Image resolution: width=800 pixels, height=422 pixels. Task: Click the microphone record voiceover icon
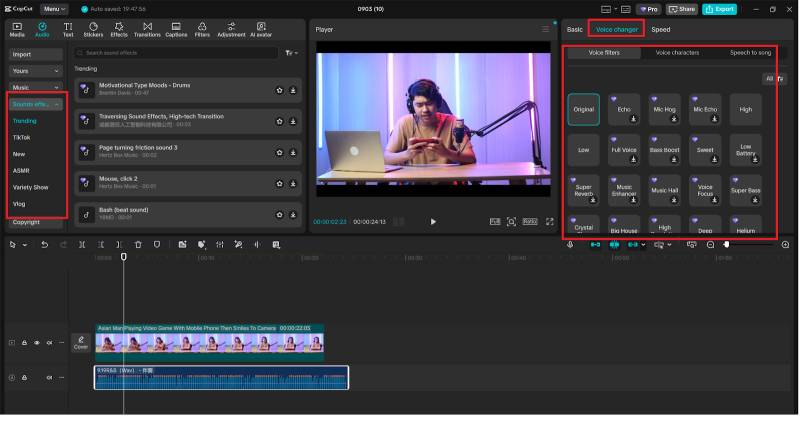coord(570,245)
